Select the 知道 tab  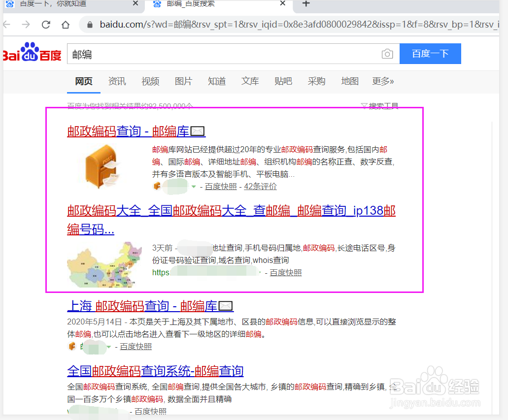click(x=217, y=81)
